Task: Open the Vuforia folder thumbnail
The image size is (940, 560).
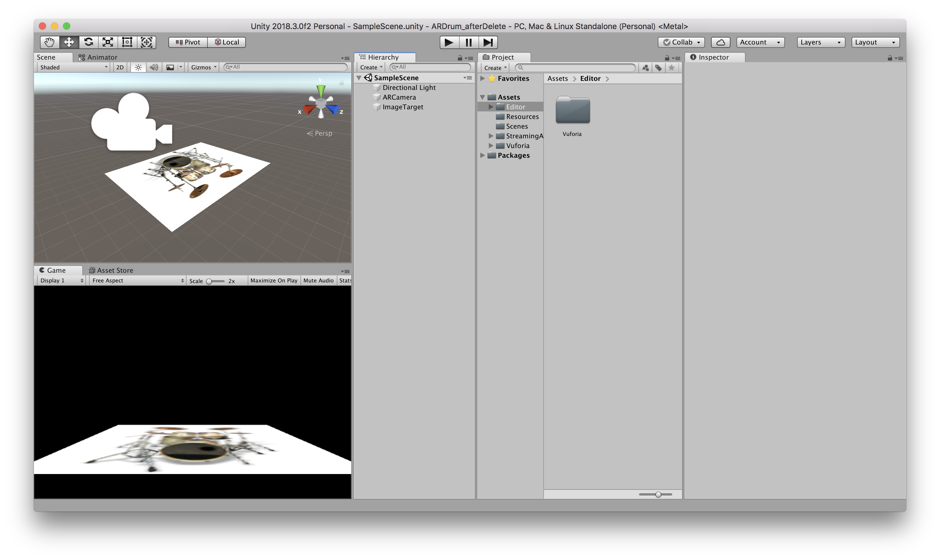Action: (572, 111)
